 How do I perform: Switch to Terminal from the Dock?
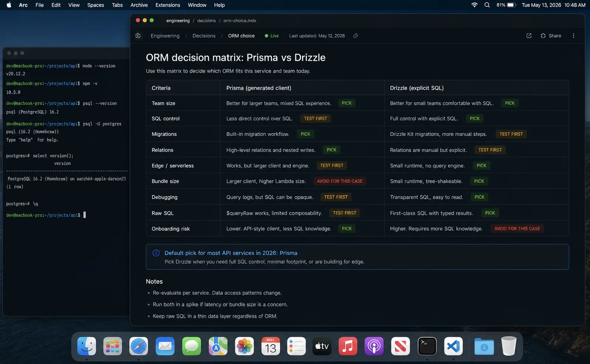click(x=427, y=346)
